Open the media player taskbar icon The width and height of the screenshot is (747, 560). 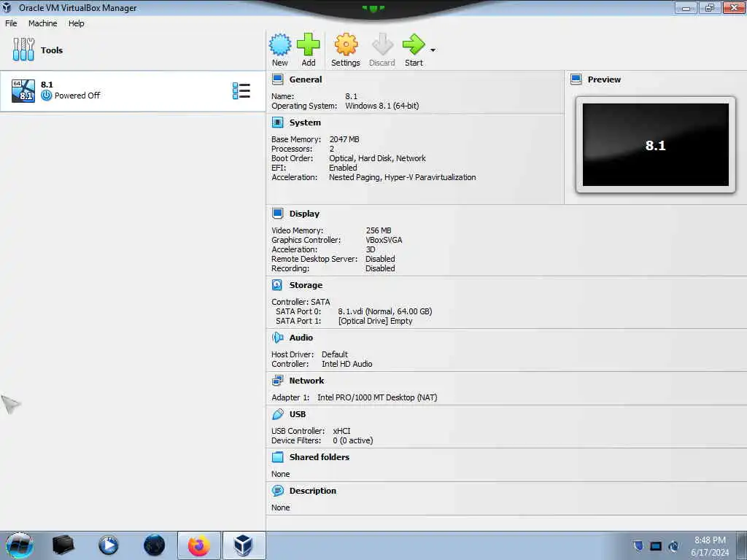tap(109, 545)
